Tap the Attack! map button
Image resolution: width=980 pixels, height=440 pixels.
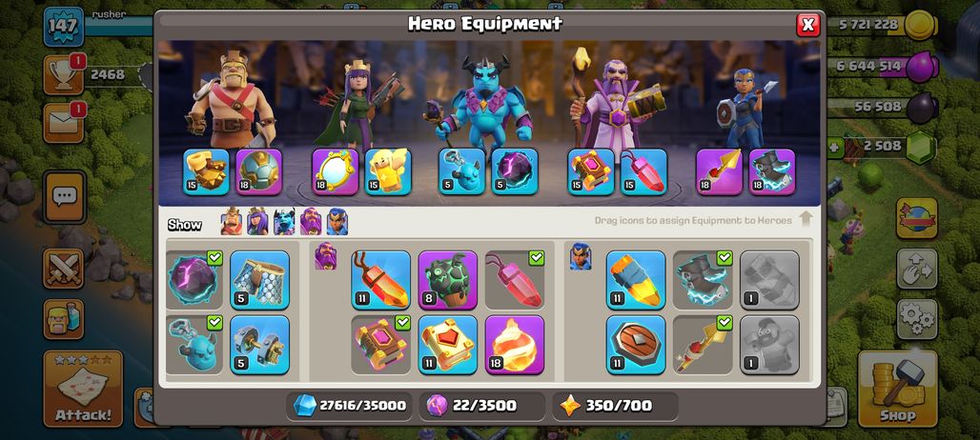tap(83, 389)
